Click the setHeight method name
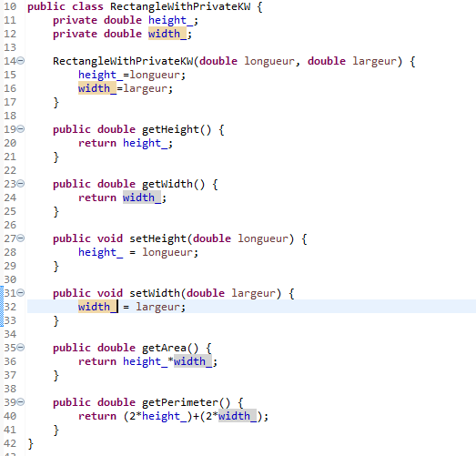 [157, 239]
